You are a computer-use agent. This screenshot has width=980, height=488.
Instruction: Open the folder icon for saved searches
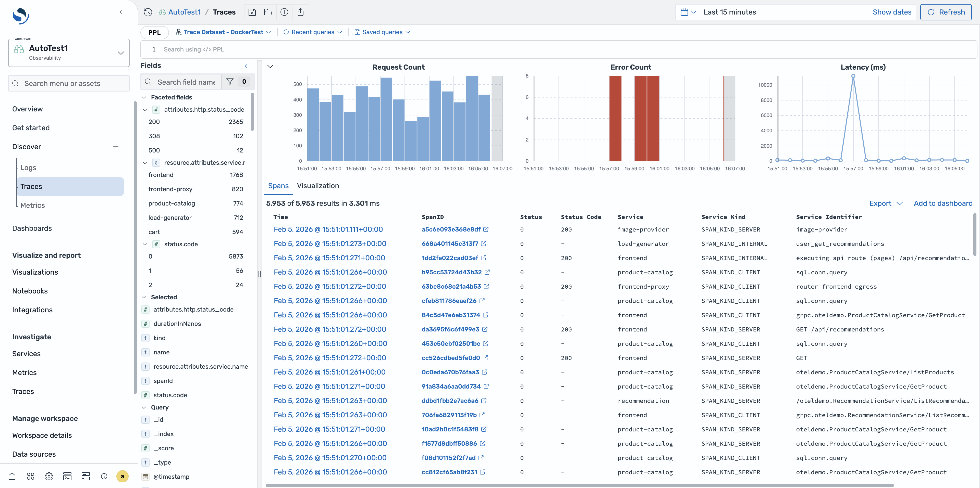268,12
